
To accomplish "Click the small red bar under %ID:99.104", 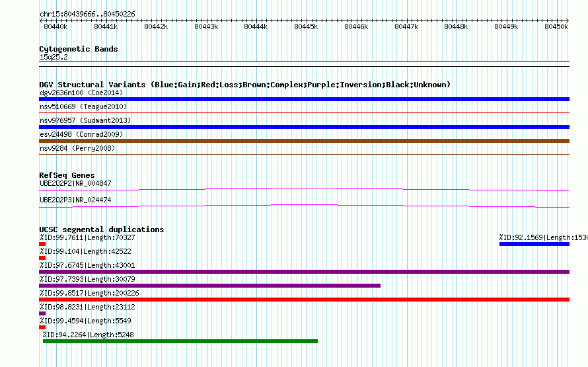I will (42, 258).
